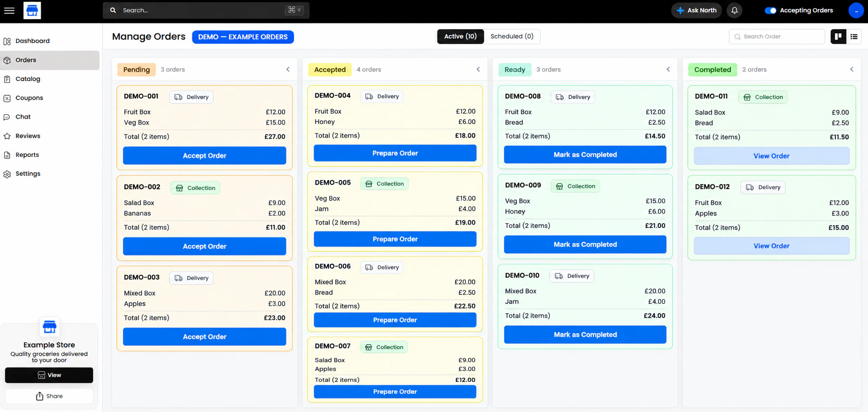Open Ask North assistant

click(x=696, y=10)
